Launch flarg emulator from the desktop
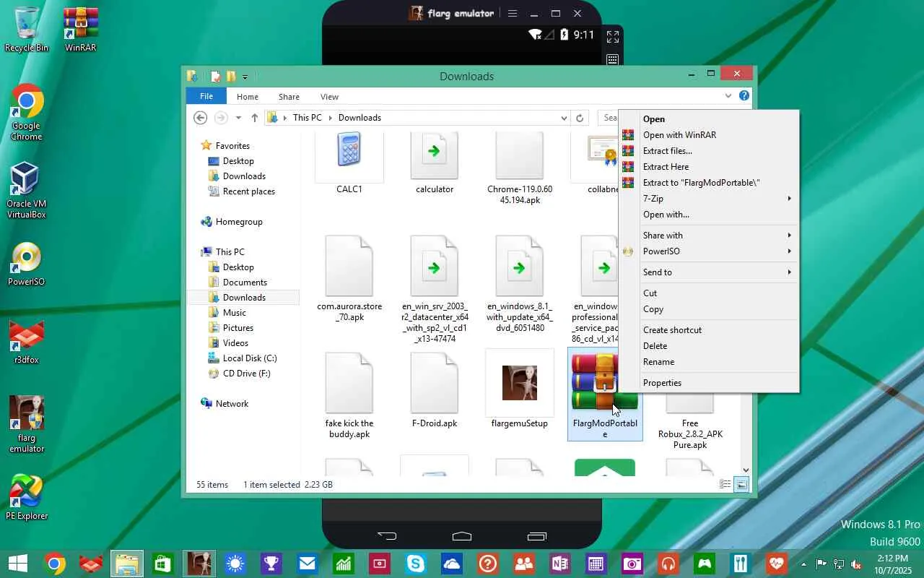 [x=27, y=424]
